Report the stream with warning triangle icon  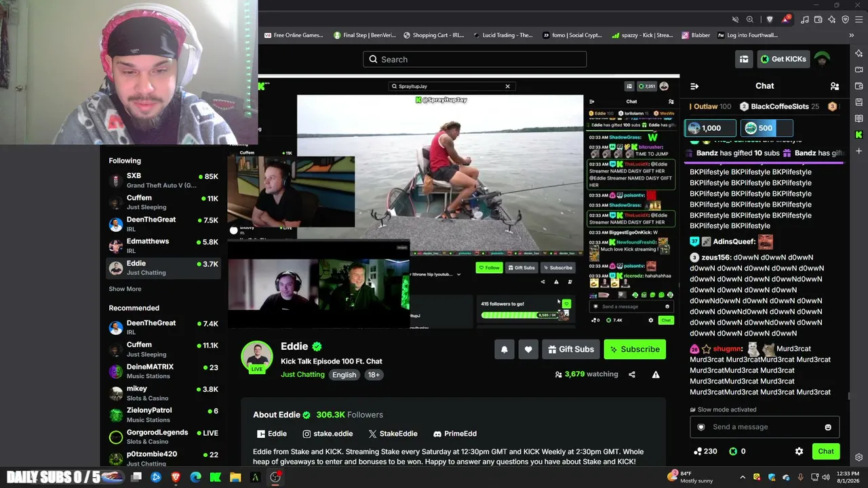[656, 374]
